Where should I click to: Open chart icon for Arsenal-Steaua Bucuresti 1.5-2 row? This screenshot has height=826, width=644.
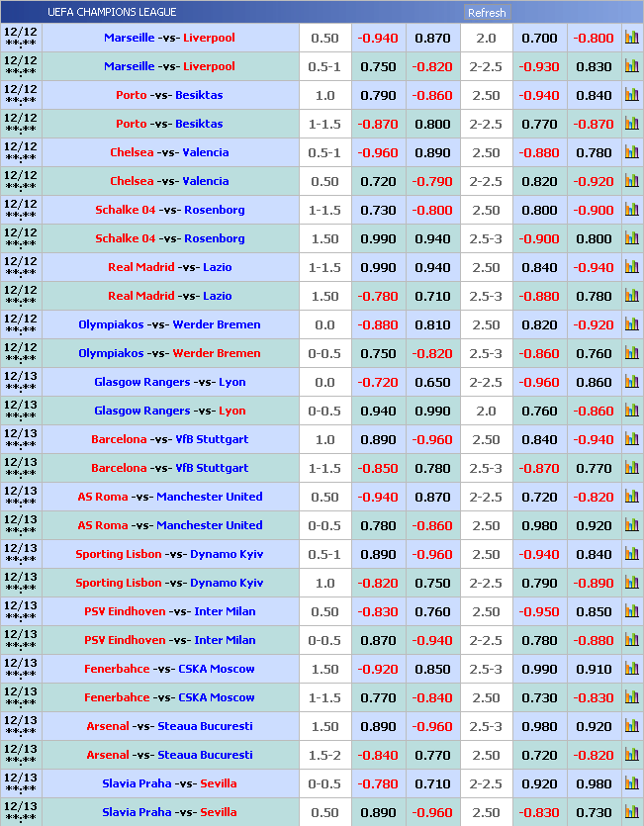pyautogui.click(x=631, y=755)
